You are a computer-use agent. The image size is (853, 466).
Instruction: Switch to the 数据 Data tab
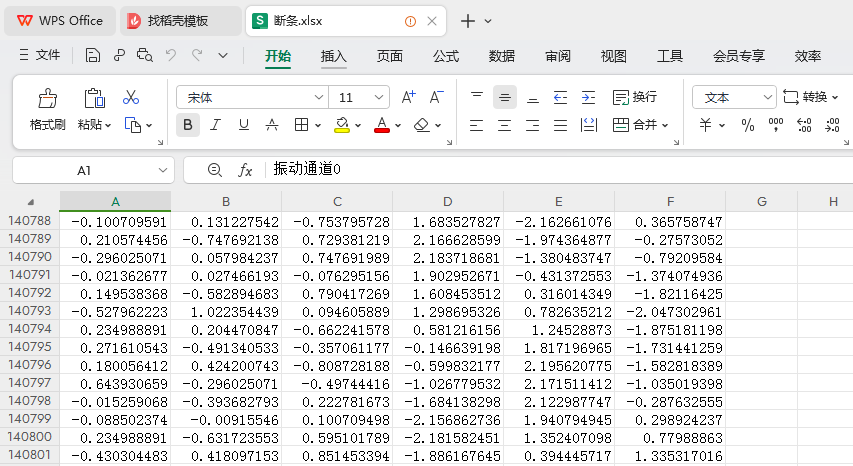point(502,56)
